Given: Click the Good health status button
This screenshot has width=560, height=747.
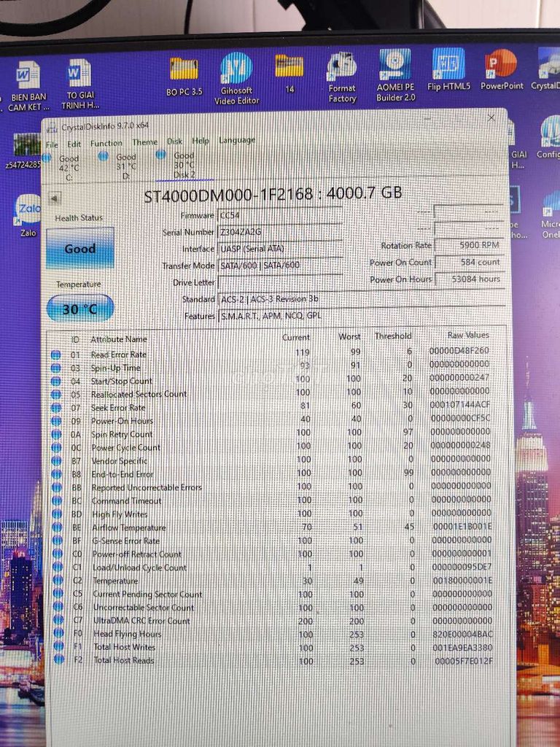Looking at the screenshot, I should click(80, 248).
